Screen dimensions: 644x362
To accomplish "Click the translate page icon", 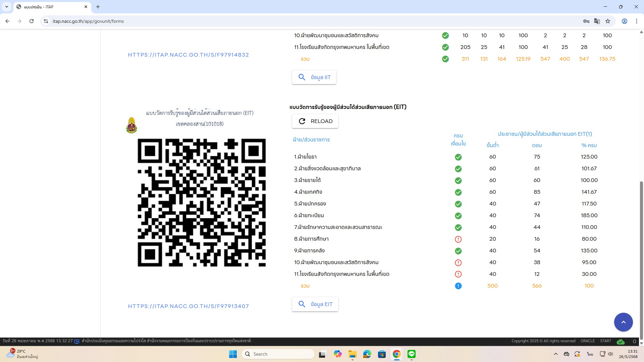I will pyautogui.click(x=597, y=21).
